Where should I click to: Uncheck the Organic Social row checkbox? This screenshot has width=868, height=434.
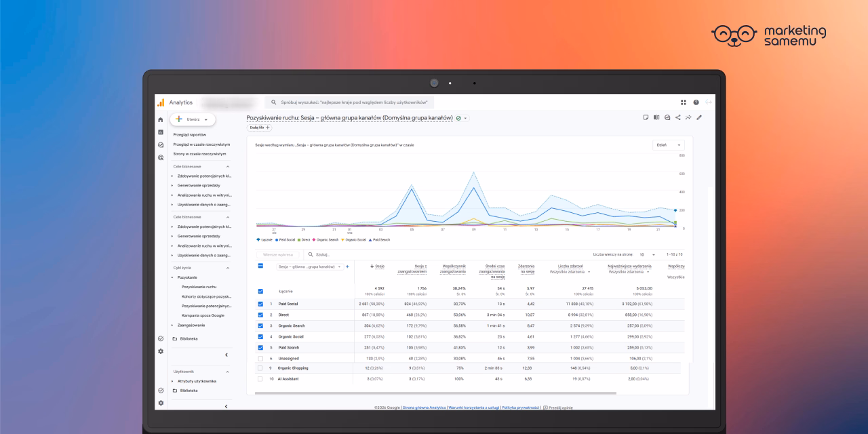pos(260,336)
